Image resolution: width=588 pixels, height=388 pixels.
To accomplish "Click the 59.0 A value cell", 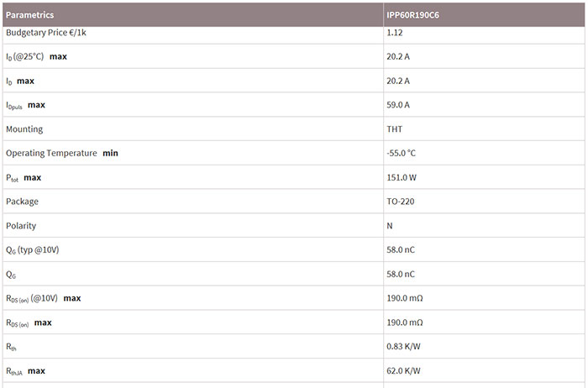I will 398,105.
